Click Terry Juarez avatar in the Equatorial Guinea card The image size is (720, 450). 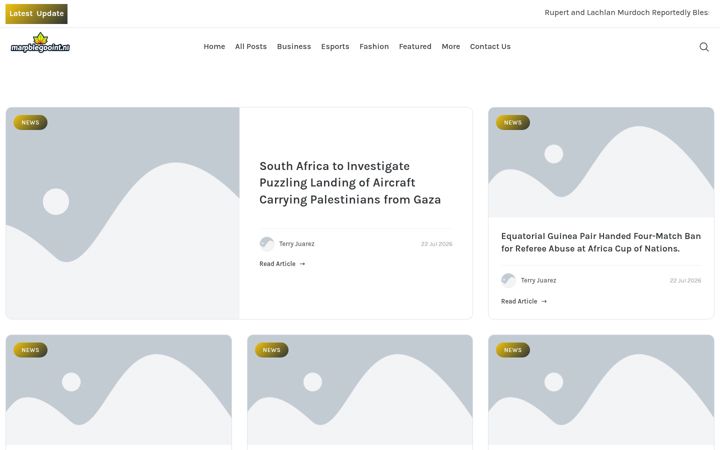coord(508,280)
